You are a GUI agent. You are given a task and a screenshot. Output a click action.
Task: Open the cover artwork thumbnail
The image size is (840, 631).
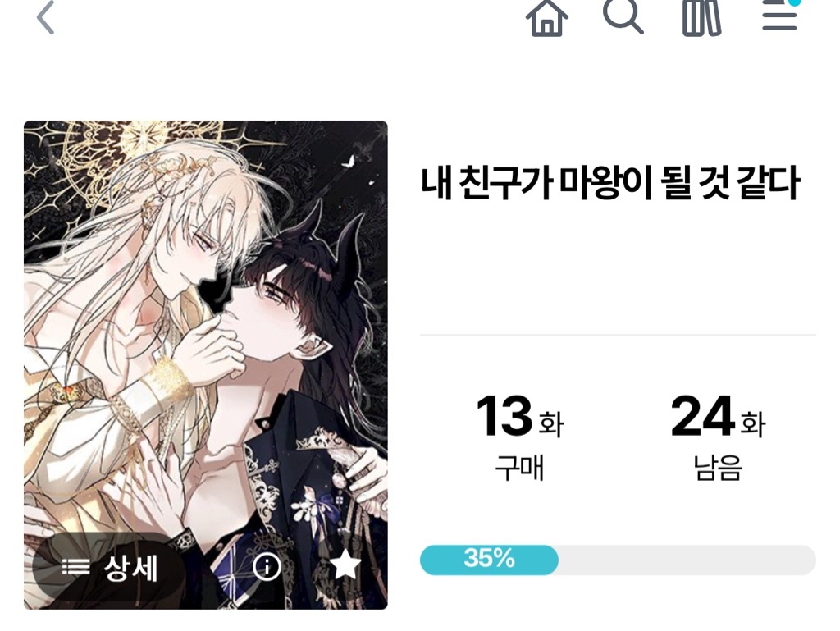[206, 365]
